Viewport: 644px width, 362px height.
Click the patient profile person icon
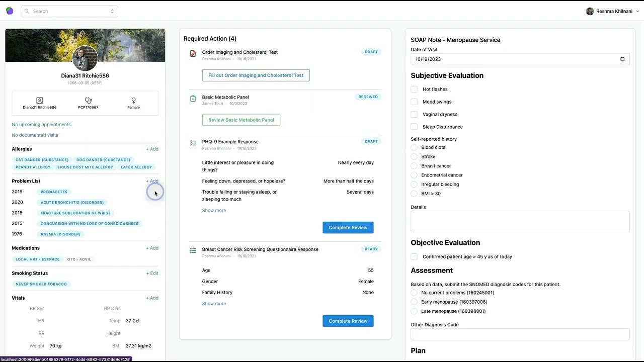[40, 101]
